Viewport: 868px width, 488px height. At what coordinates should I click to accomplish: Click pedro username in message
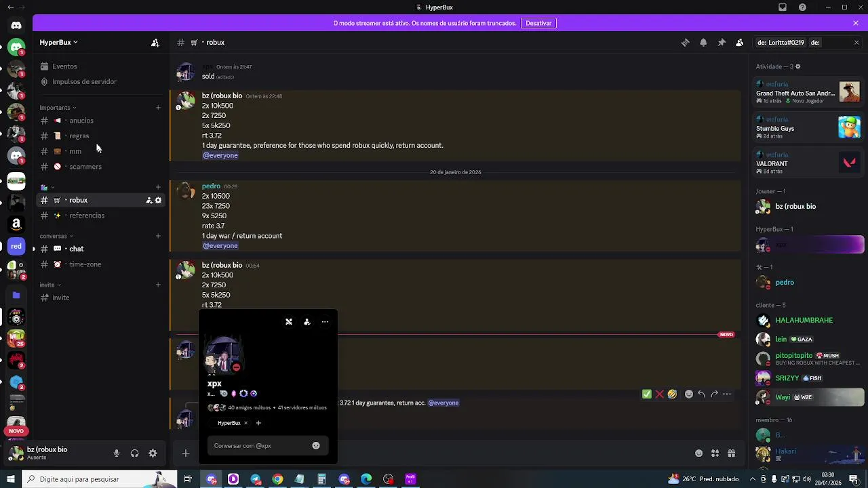pos(211,186)
